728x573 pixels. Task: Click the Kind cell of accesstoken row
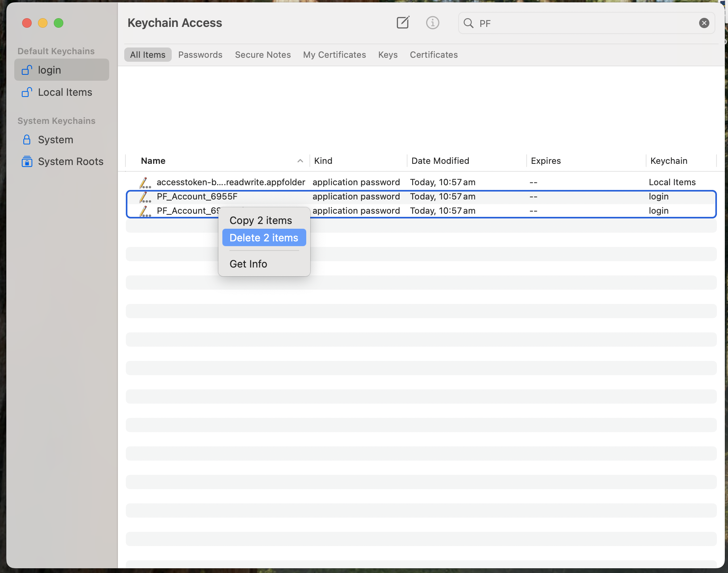click(356, 182)
